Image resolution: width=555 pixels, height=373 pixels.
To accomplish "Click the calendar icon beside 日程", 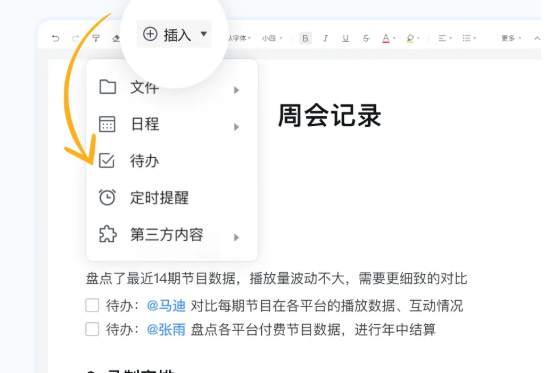I will coord(107,124).
